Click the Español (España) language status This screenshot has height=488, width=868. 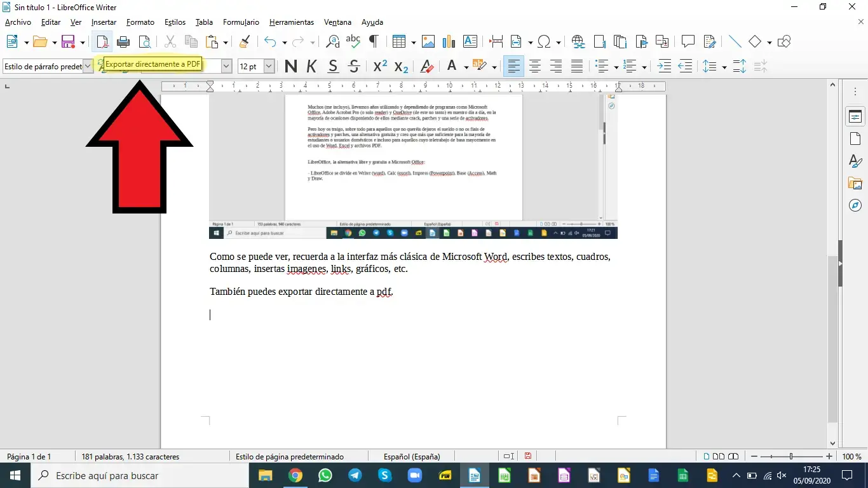pyautogui.click(x=412, y=456)
